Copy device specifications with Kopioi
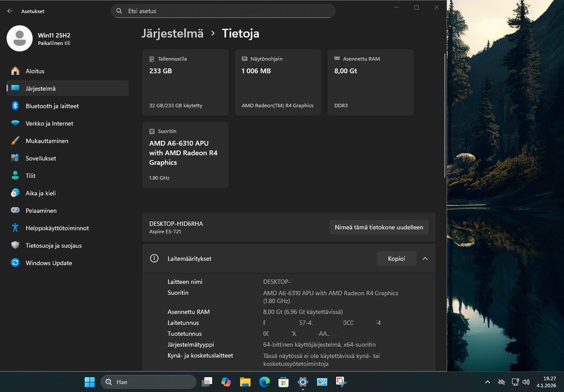 (396, 258)
